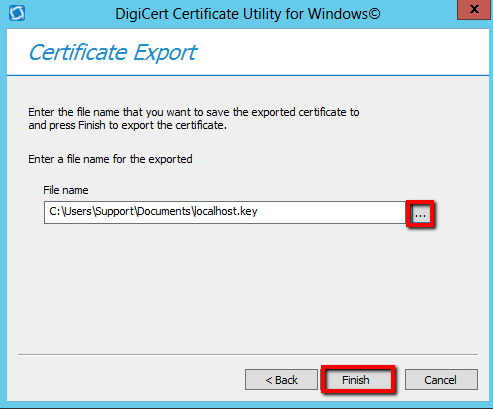Place cursor on 'C:\Users' in file path

(x=70, y=211)
